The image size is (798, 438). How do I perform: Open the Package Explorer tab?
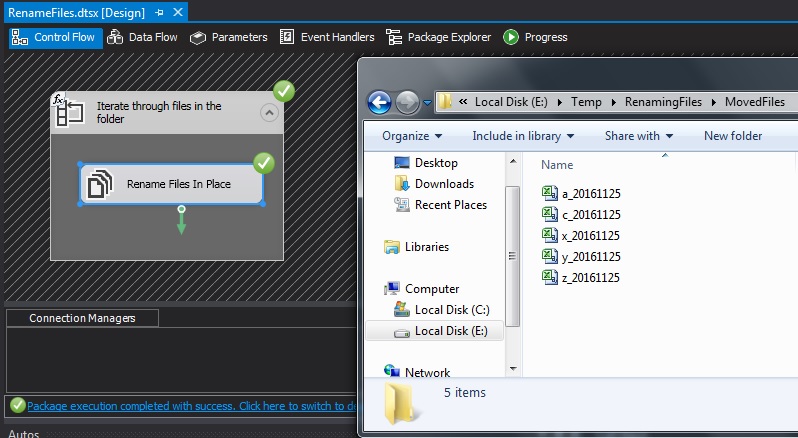coord(439,38)
